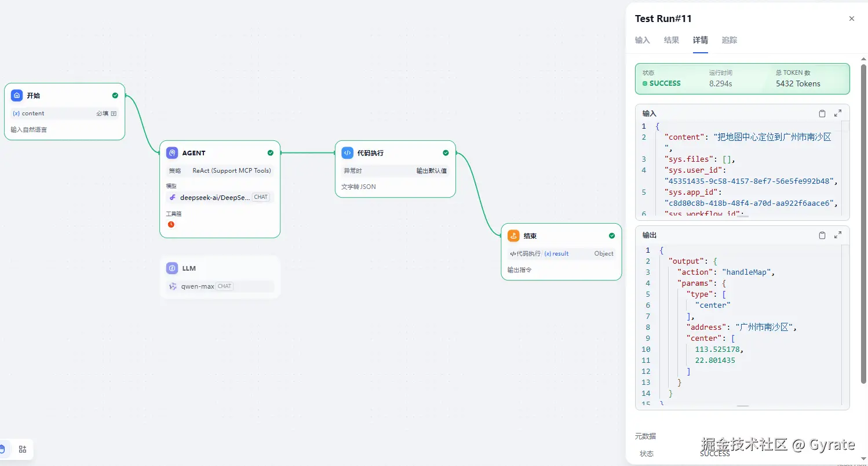Switch to the 结果 tab
This screenshot has height=466, width=868.
point(671,41)
